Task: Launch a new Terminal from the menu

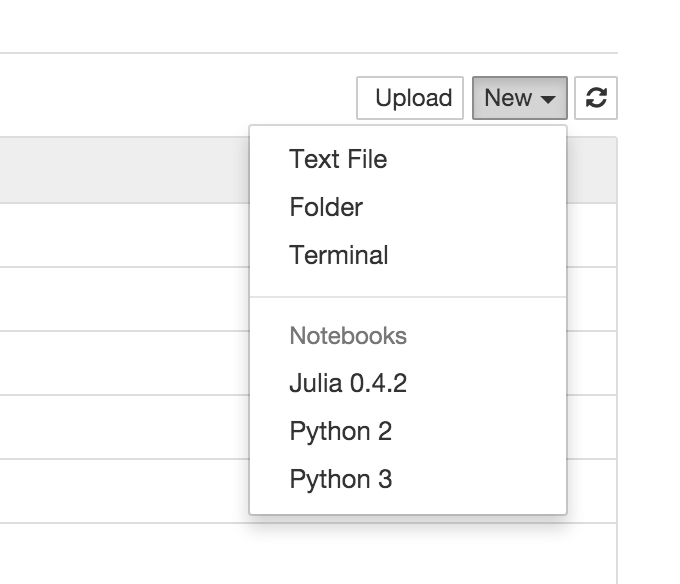Action: tap(408, 255)
